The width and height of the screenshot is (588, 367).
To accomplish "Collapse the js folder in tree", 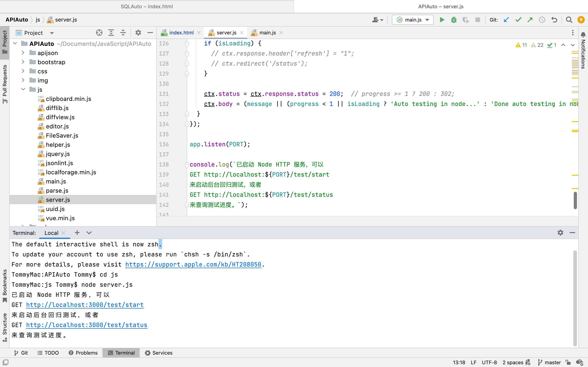I will pyautogui.click(x=23, y=89).
